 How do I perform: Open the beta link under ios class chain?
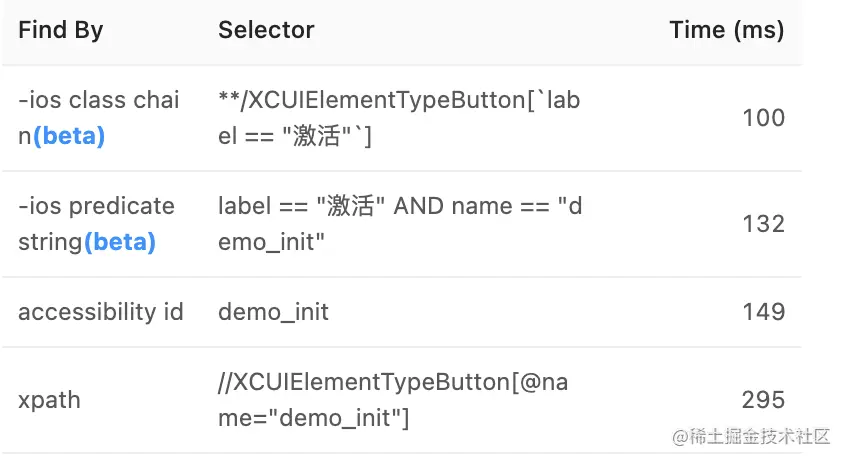coord(69,136)
